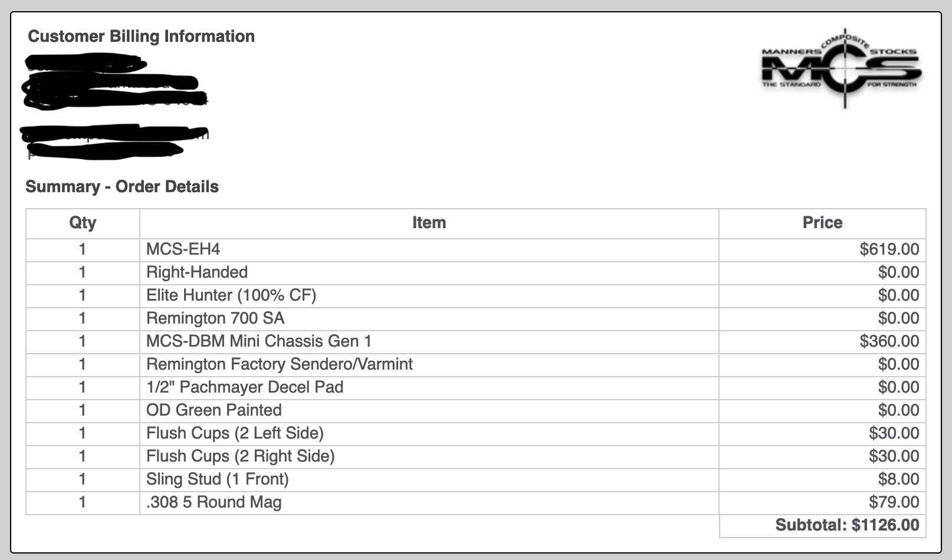Click the Remington 700 SA entry

coord(215,318)
